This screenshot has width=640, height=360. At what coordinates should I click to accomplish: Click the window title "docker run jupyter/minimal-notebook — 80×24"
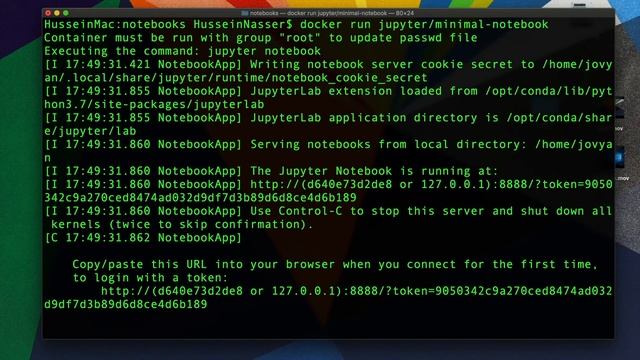pos(350,13)
